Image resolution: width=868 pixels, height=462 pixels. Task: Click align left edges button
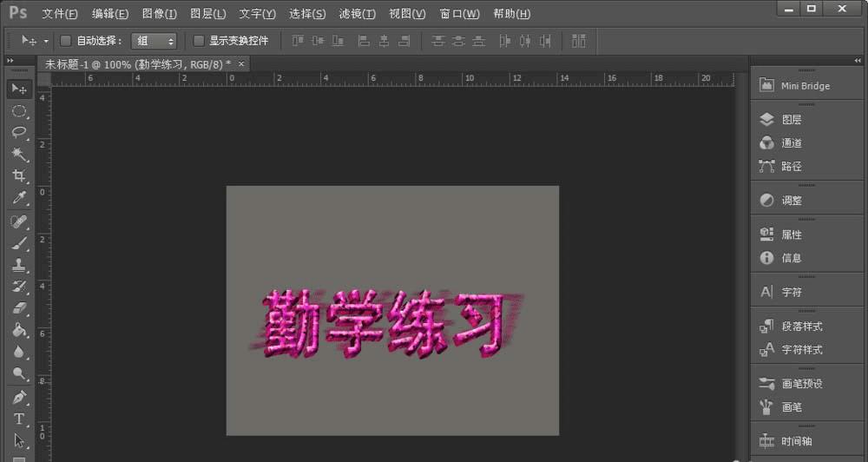click(364, 41)
